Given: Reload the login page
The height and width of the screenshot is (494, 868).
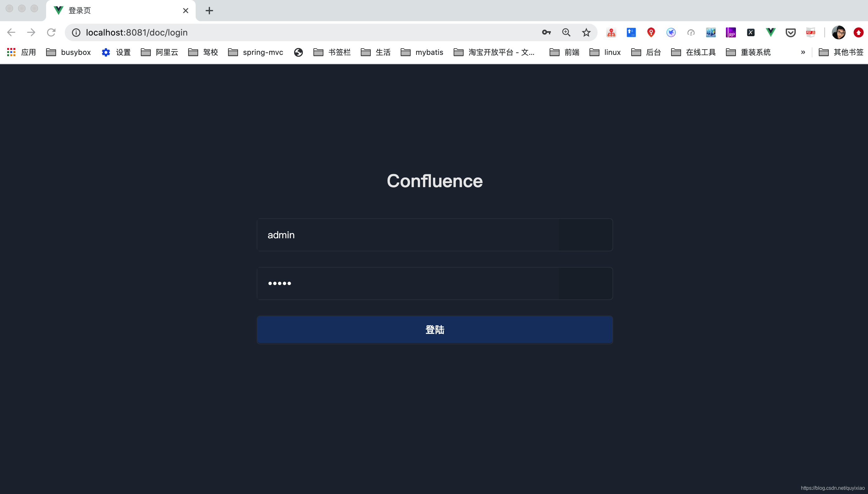Looking at the screenshot, I should click(x=51, y=32).
